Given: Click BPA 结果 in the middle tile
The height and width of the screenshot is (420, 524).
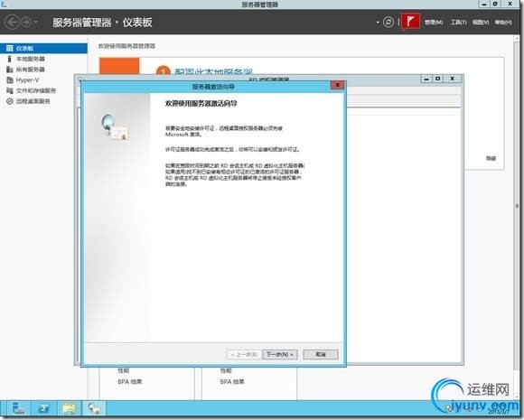Looking at the screenshot, I should (232, 381).
